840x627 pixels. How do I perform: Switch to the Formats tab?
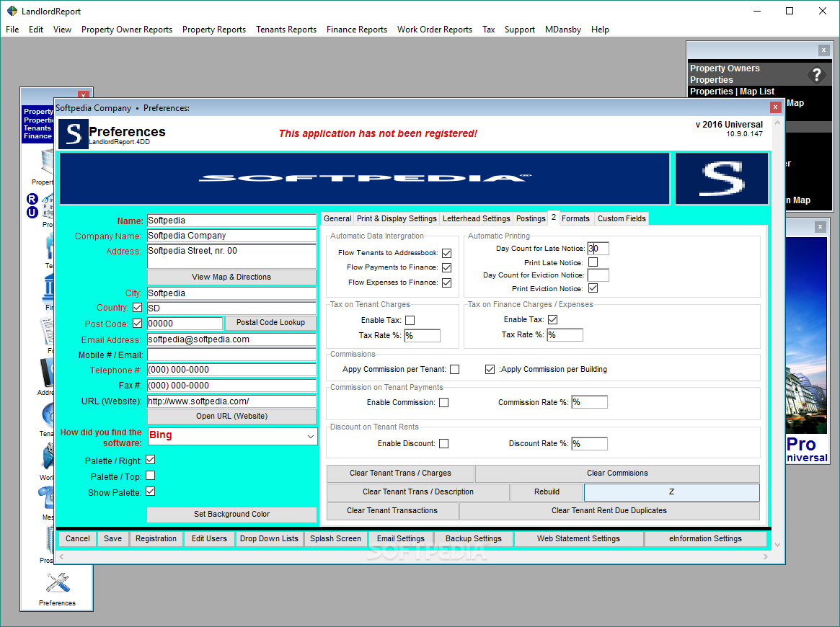tap(576, 218)
